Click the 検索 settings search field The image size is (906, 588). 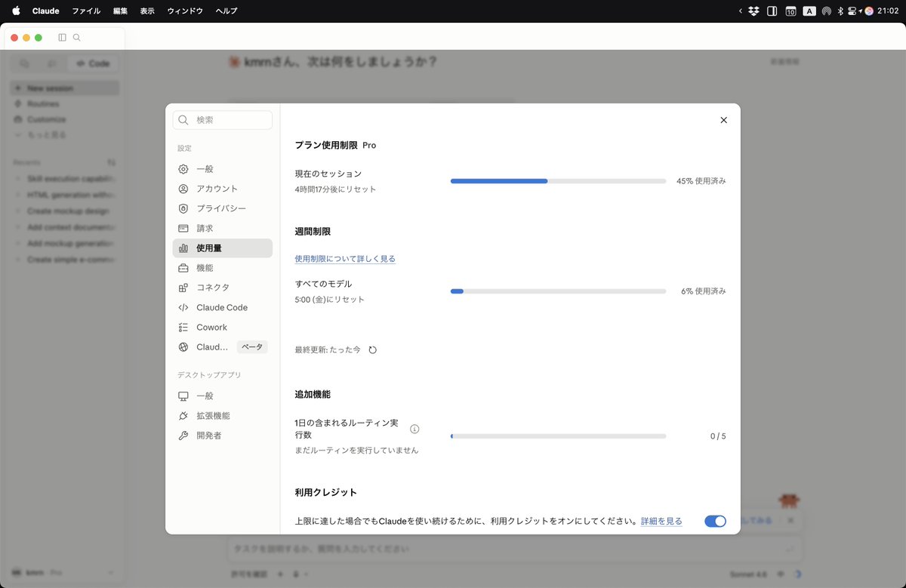(222, 120)
